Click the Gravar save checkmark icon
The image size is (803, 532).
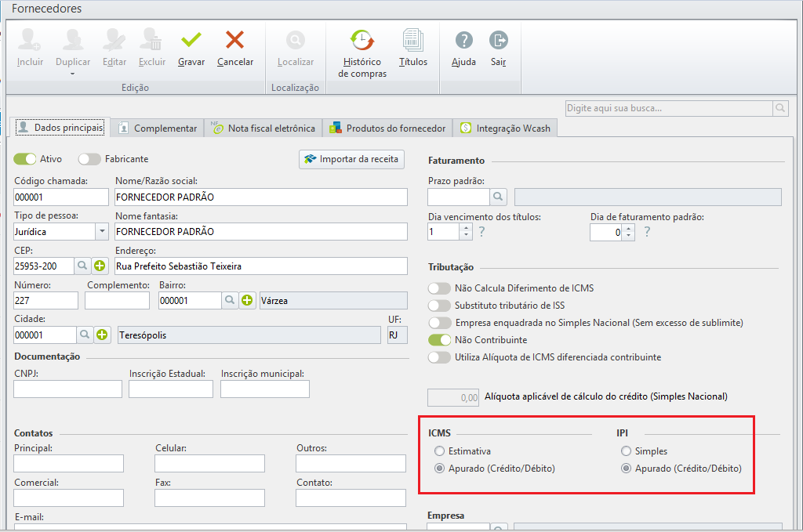coord(191,40)
